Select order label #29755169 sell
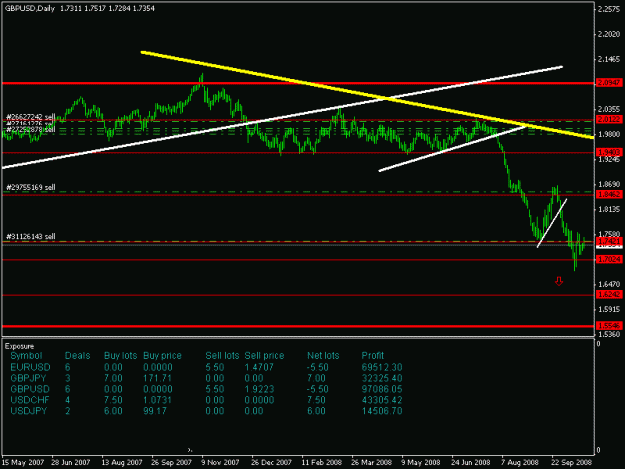This screenshot has width=625, height=469. 31,187
